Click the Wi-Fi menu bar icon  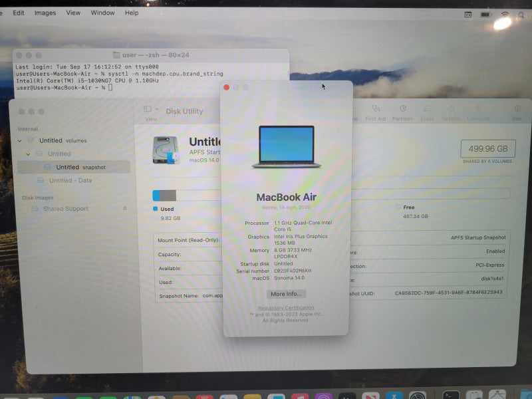pyautogui.click(x=505, y=14)
